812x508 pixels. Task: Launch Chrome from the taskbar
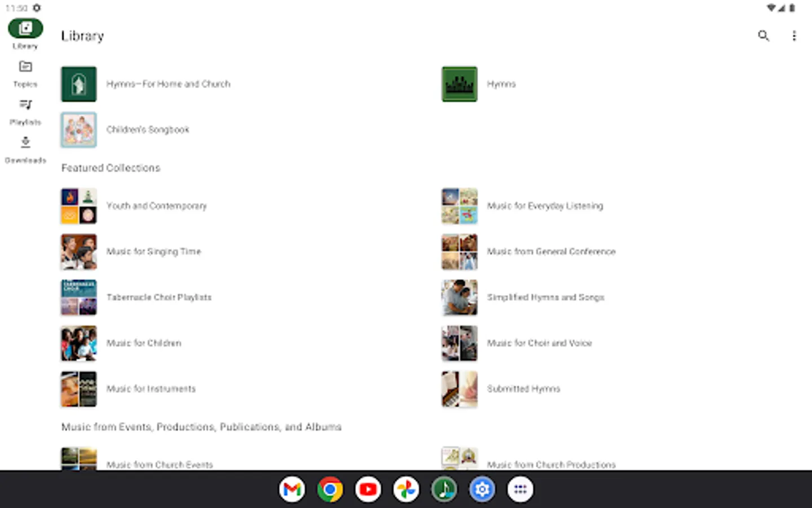(x=329, y=489)
